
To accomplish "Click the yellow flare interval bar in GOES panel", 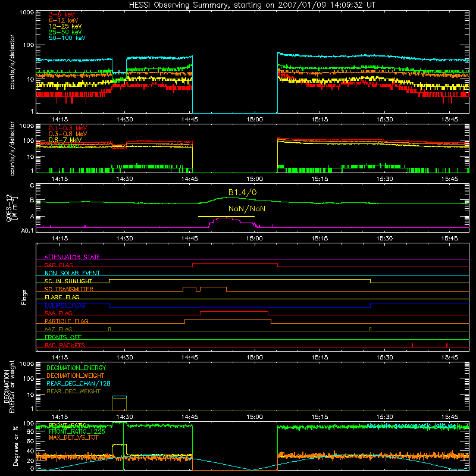I will coord(226,217).
